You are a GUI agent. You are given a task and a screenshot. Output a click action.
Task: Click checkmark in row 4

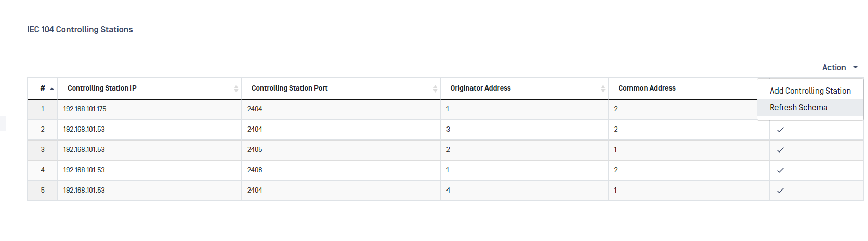(780, 170)
